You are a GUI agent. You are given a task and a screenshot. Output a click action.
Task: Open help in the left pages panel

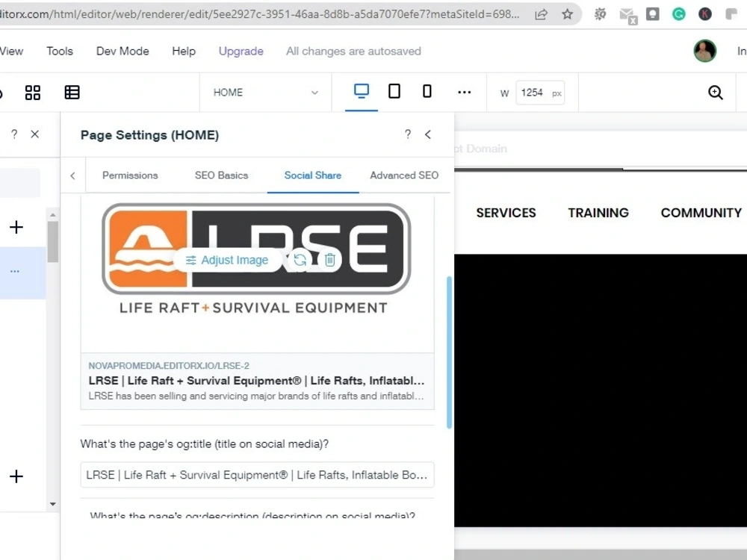pyautogui.click(x=14, y=134)
